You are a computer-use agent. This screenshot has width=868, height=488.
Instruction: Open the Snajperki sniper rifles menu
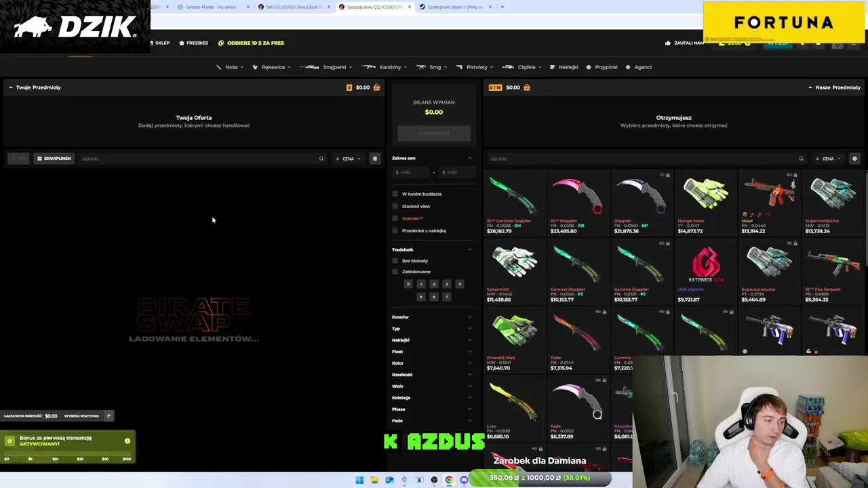click(x=326, y=67)
